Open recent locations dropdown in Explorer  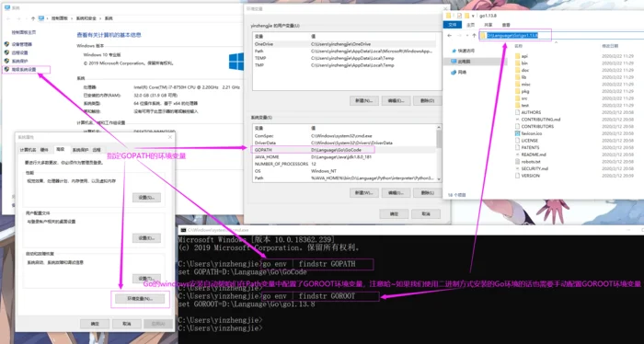tap(467, 36)
